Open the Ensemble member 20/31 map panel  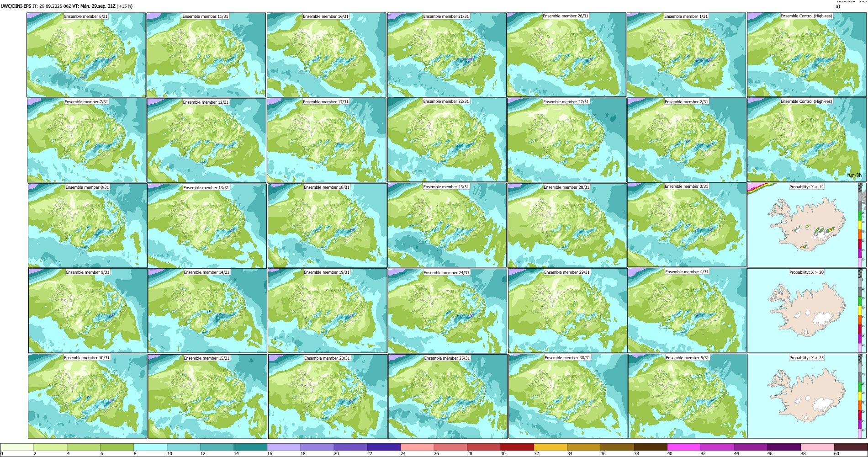coord(328,396)
